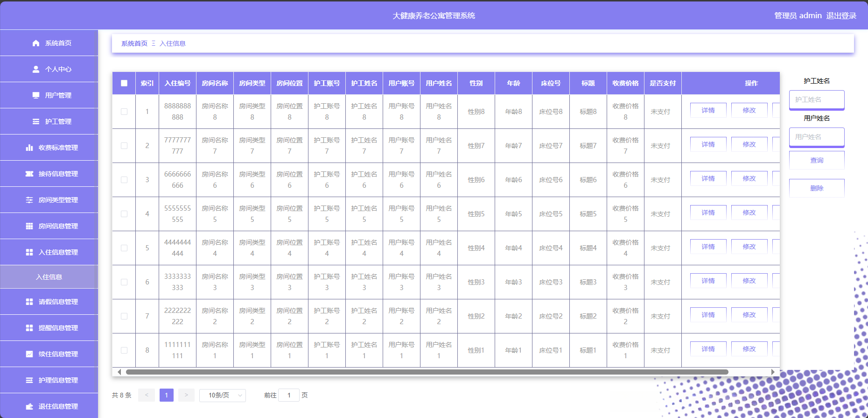Click the person icon beside 个人中心
The image size is (868, 418).
pos(36,69)
